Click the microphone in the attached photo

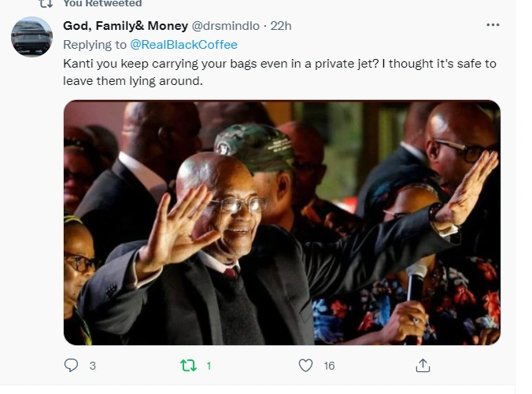[415, 282]
